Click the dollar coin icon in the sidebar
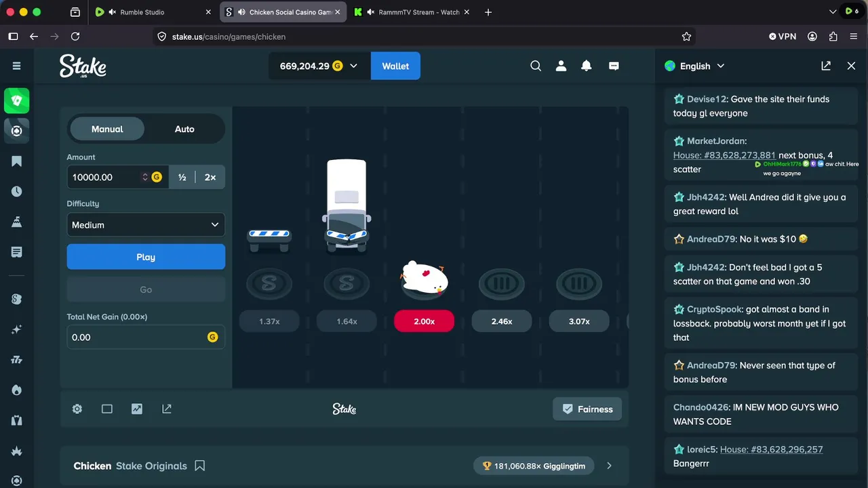This screenshot has height=488, width=868. click(17, 299)
